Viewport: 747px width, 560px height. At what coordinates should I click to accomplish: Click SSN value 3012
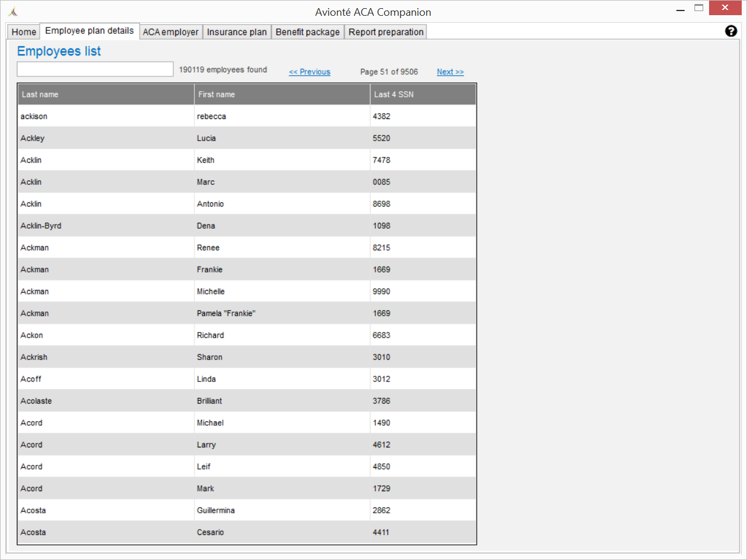click(x=382, y=379)
